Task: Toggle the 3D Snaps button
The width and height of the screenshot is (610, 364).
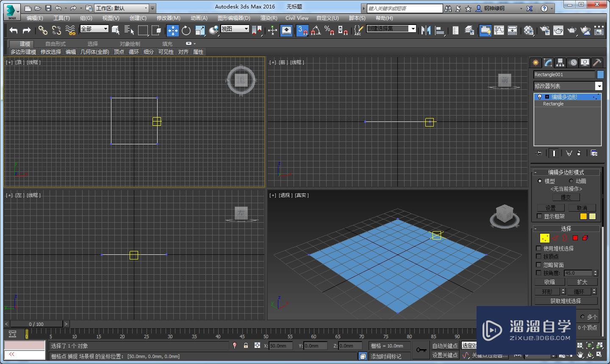Action: pos(302,30)
